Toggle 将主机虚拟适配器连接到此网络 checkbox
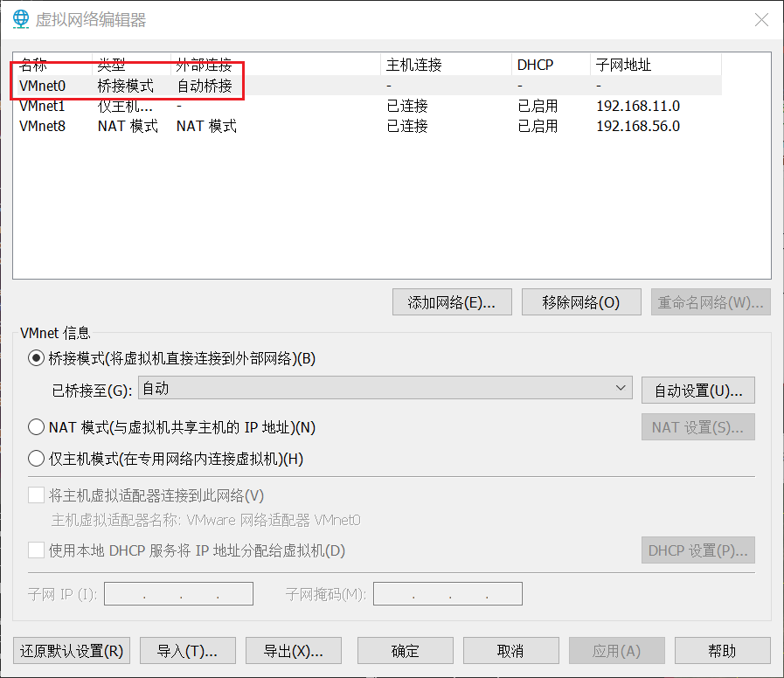The image size is (784, 678). tap(36, 495)
